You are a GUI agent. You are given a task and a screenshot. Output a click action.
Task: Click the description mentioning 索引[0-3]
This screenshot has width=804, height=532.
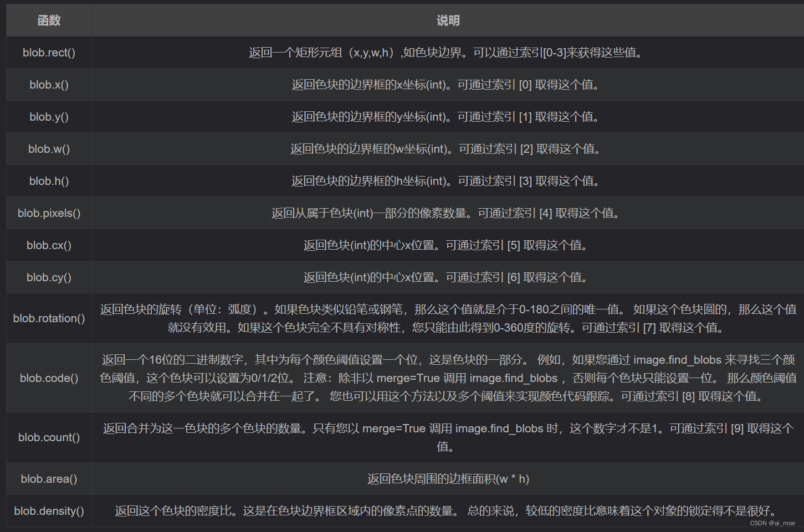click(448, 53)
